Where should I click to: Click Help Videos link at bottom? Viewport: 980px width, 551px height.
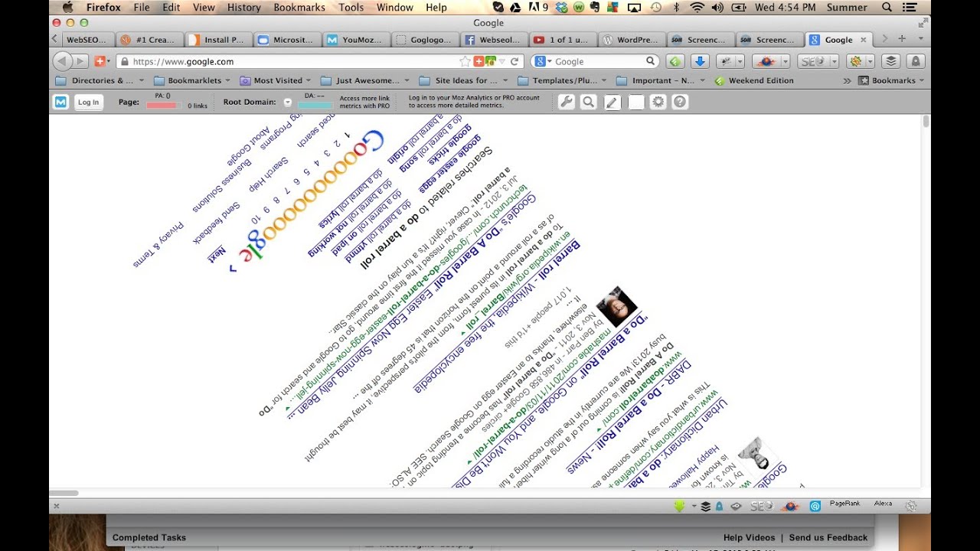[749, 537]
